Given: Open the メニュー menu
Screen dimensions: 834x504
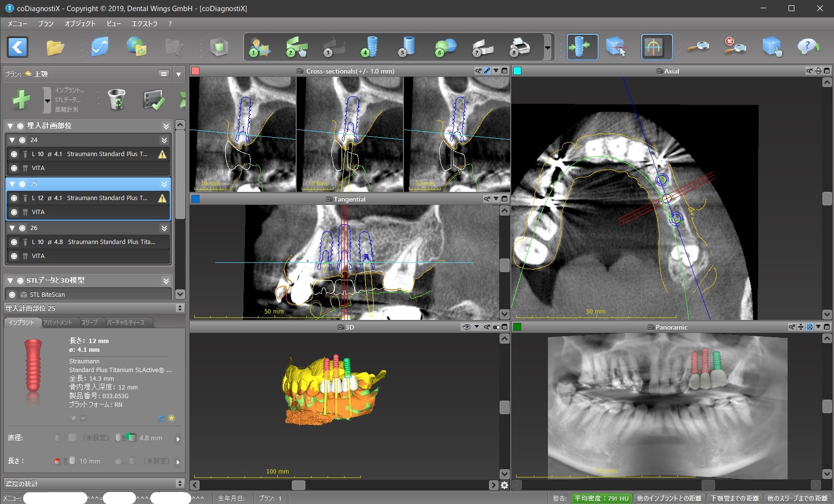Looking at the screenshot, I should point(17,23).
